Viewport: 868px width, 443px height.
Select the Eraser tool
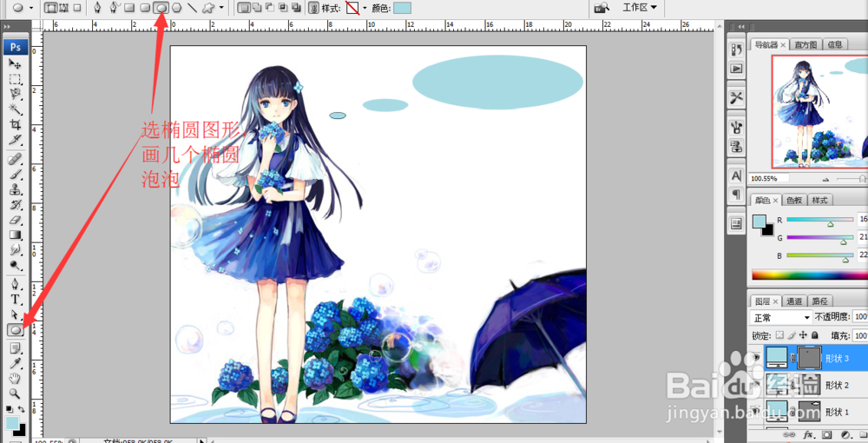pyautogui.click(x=15, y=220)
